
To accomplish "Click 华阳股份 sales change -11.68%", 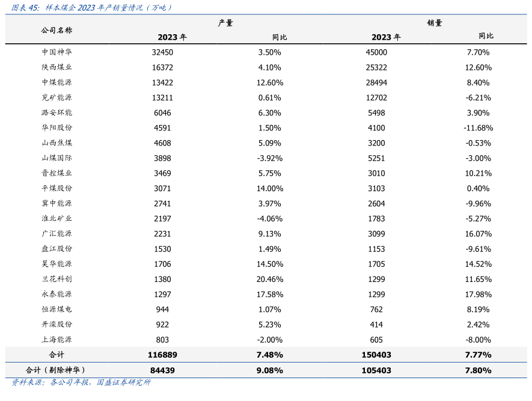I will [478, 127].
